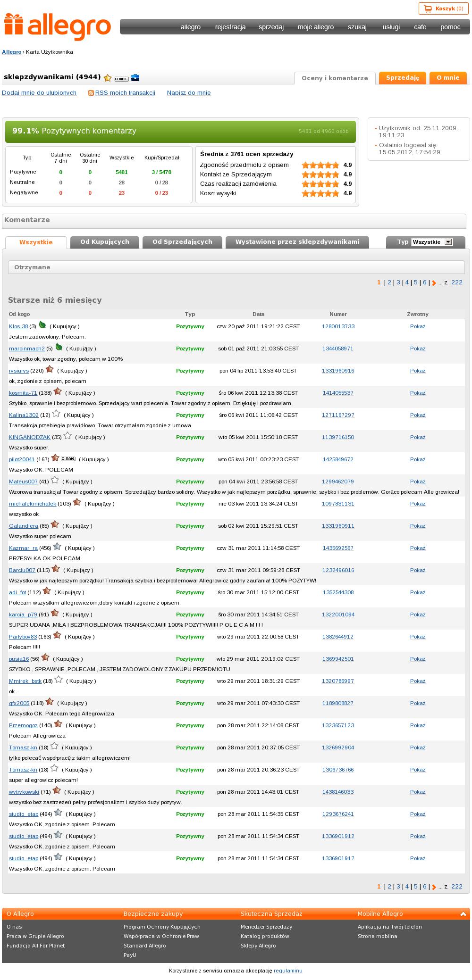Click 'Pokaż' in the rysiurys row
472x980 pixels.
[x=418, y=371]
